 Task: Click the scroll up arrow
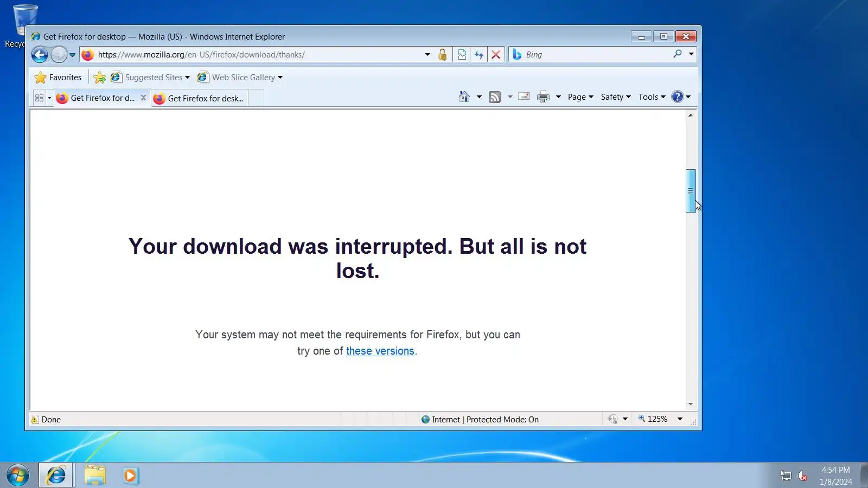691,115
